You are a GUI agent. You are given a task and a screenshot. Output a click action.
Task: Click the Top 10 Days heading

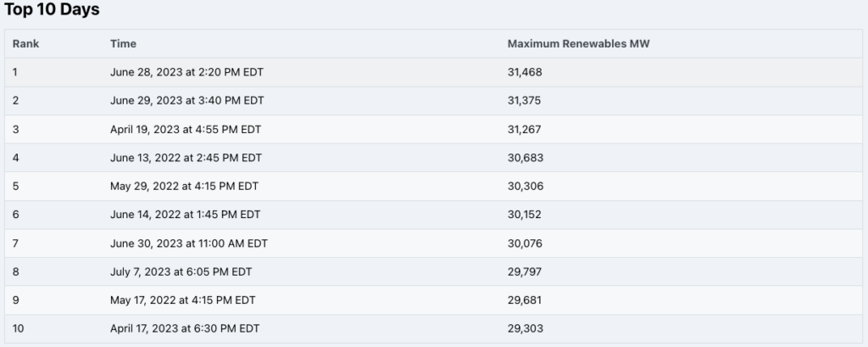(x=52, y=9)
